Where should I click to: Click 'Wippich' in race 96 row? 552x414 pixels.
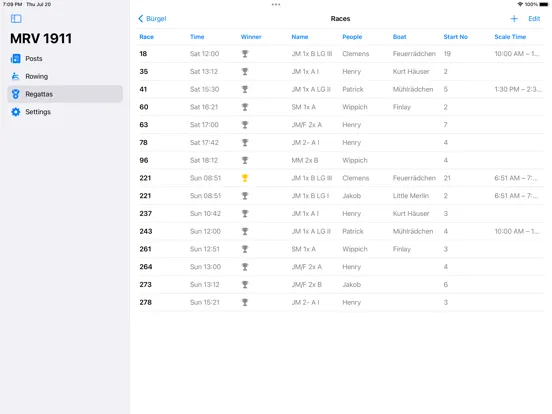pyautogui.click(x=355, y=160)
